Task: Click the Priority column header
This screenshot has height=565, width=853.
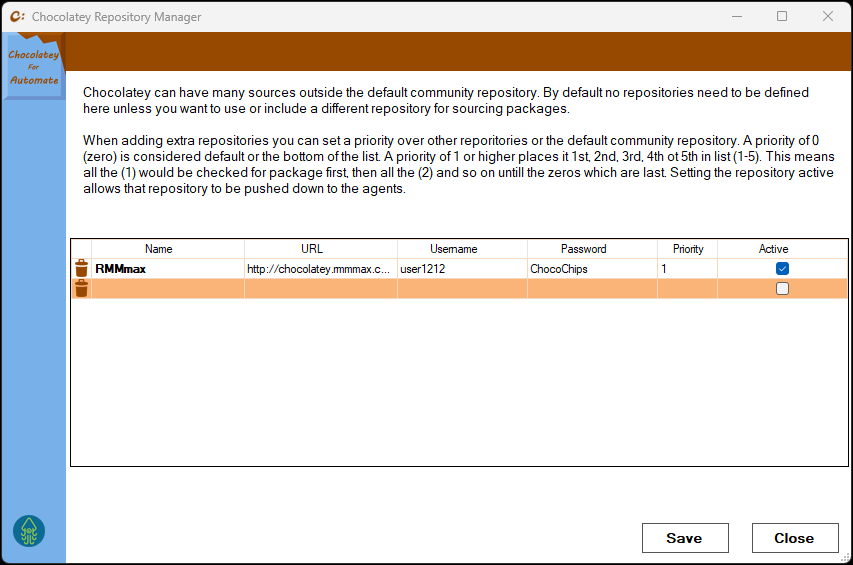Action: coord(688,249)
